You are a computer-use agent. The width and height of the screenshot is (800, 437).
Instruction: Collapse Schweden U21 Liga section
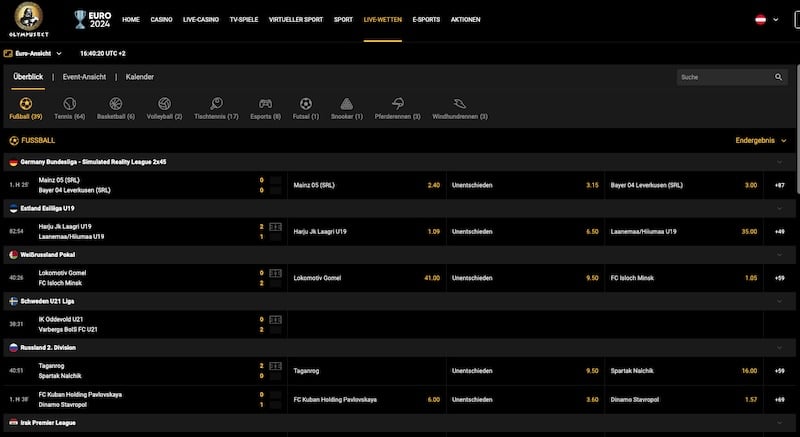[x=780, y=301]
